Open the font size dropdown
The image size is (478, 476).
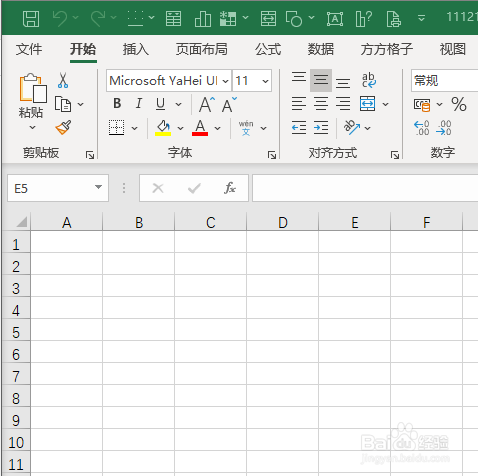pyautogui.click(x=265, y=81)
